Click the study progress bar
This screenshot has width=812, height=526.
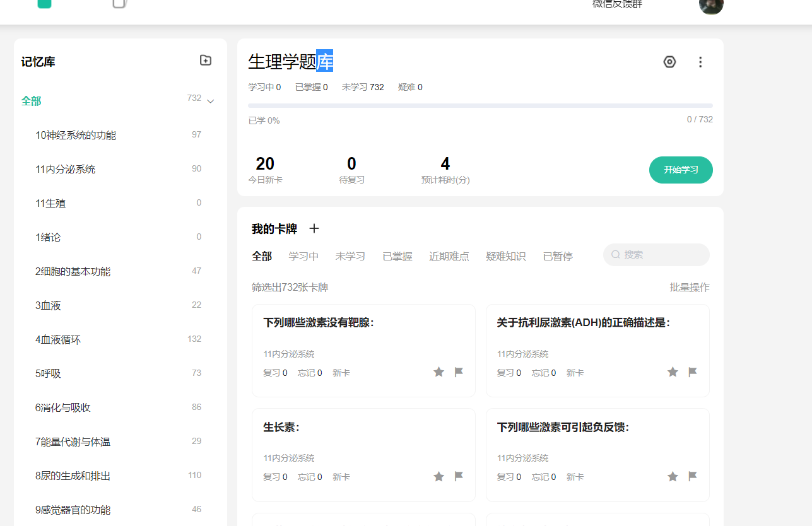click(480, 105)
